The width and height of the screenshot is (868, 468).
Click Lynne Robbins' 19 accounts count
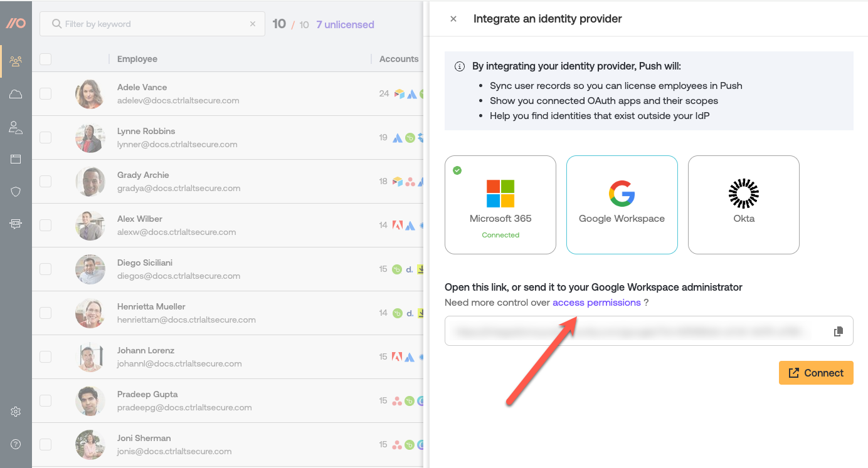point(383,138)
